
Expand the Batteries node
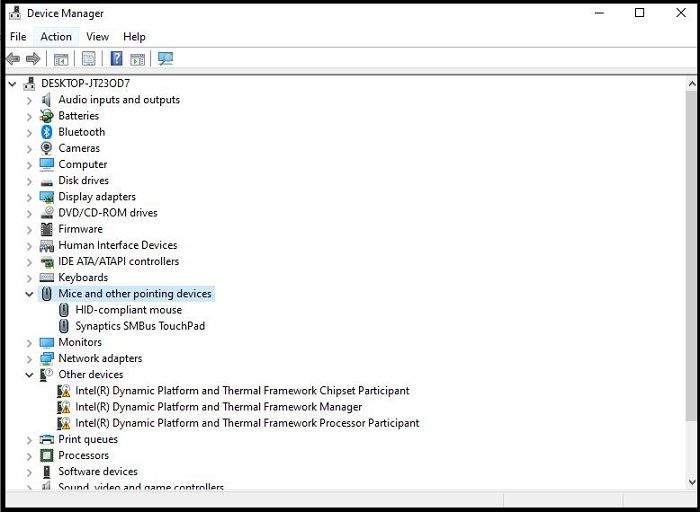(x=29, y=117)
